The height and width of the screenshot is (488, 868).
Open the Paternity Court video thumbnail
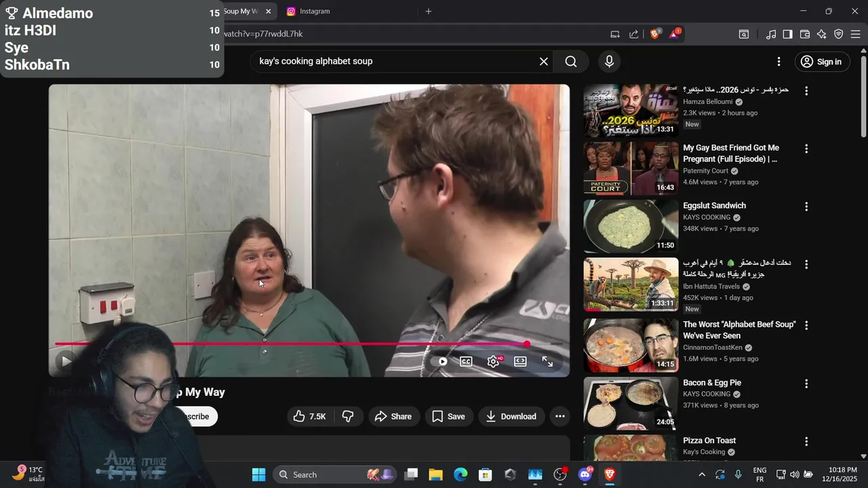[631, 169]
